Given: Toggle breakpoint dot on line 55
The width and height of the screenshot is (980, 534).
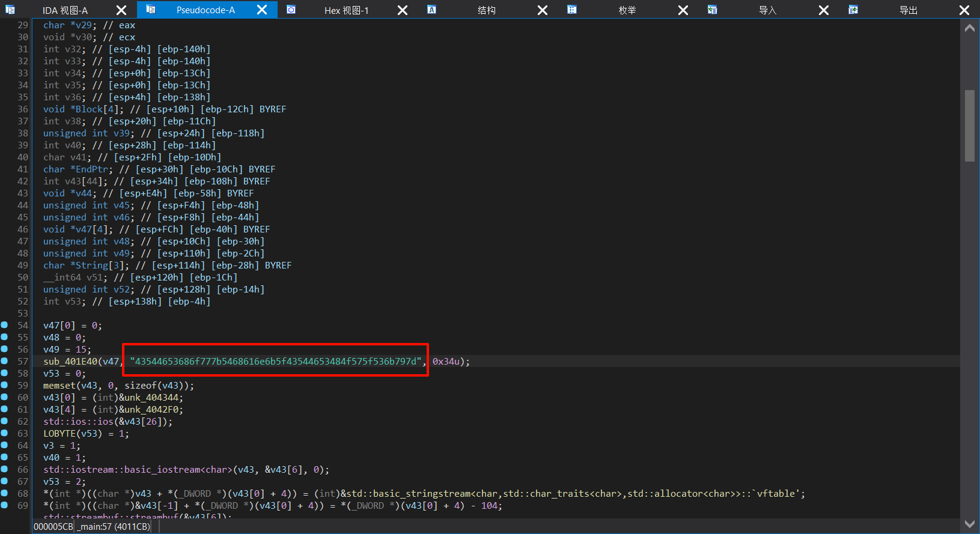Looking at the screenshot, I should pyautogui.click(x=4, y=337).
